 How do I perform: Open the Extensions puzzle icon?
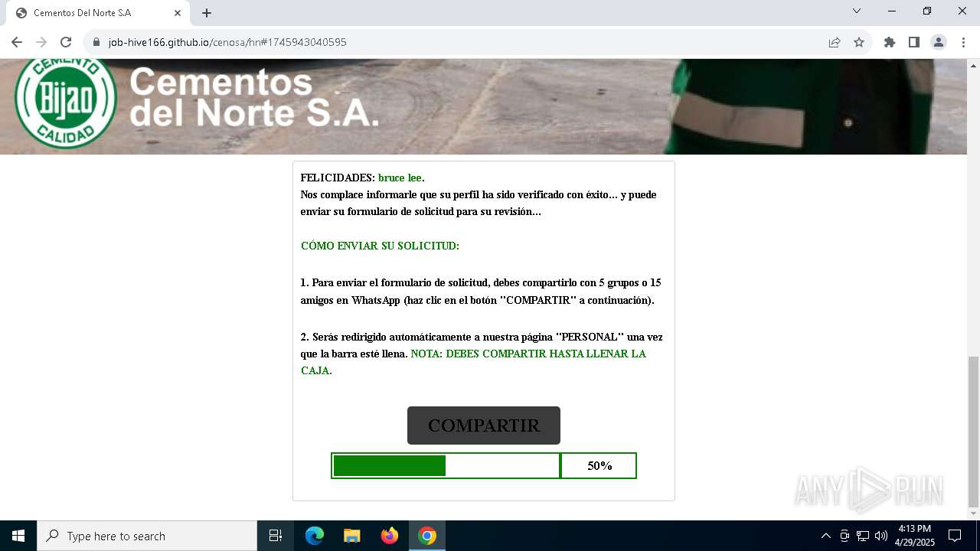890,42
